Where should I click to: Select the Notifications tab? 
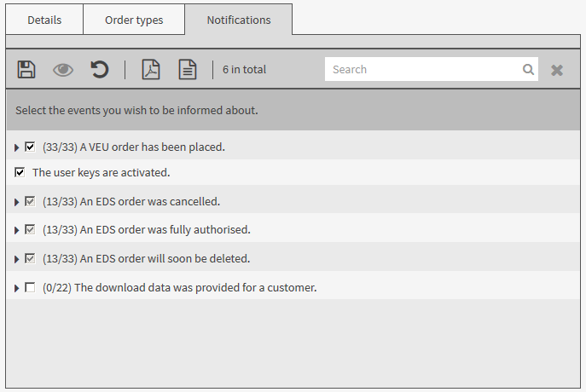[239, 20]
